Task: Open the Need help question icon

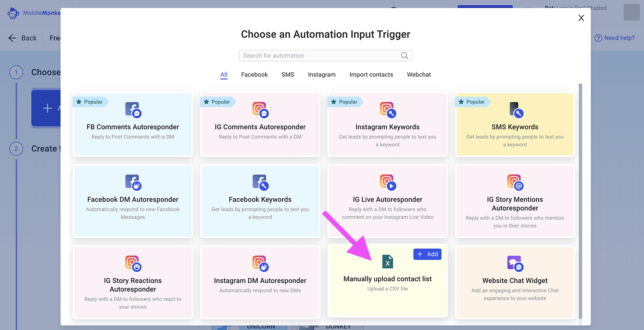Action: [x=599, y=38]
